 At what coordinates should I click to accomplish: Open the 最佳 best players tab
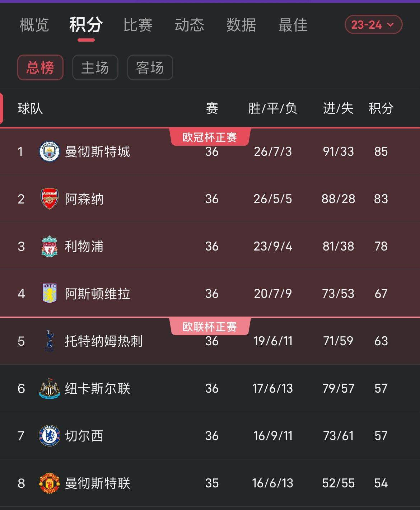coord(293,25)
